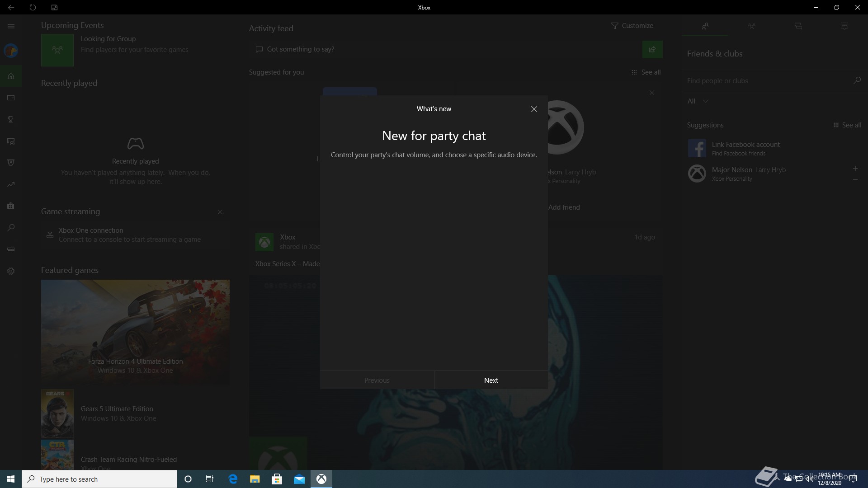Open Microsoft Store from taskbar
This screenshot has width=868, height=488.
coord(277,479)
